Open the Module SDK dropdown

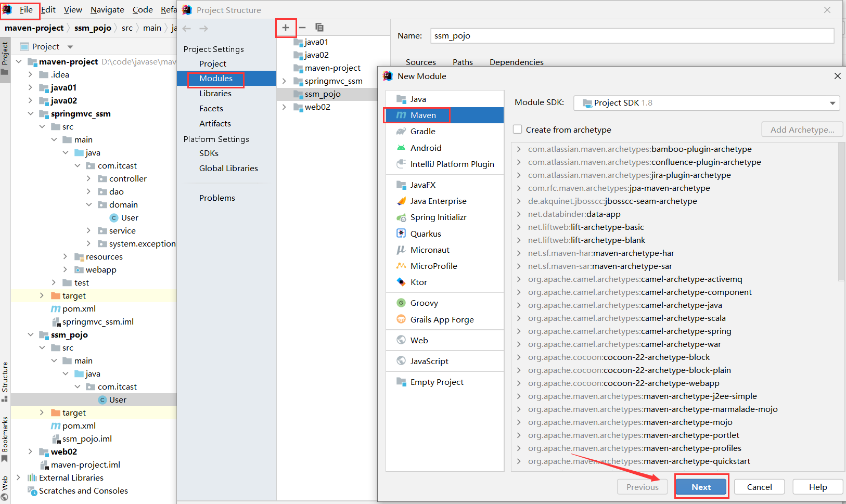click(x=707, y=103)
